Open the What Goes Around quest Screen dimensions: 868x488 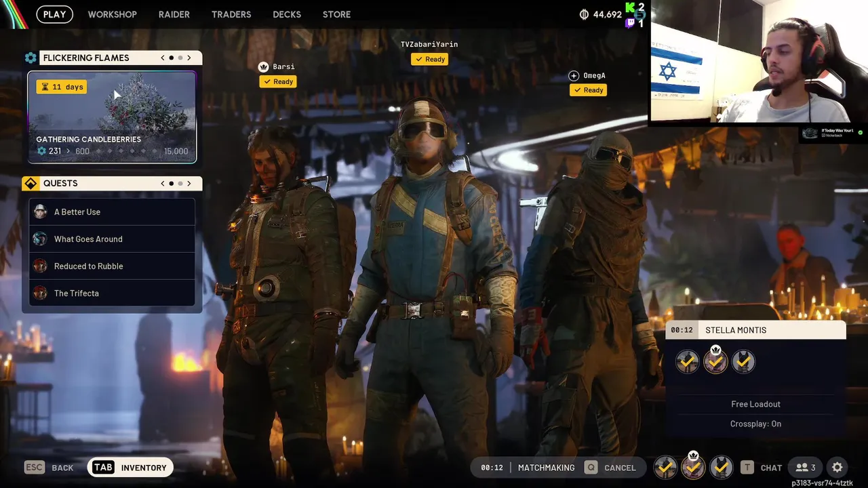[112, 239]
